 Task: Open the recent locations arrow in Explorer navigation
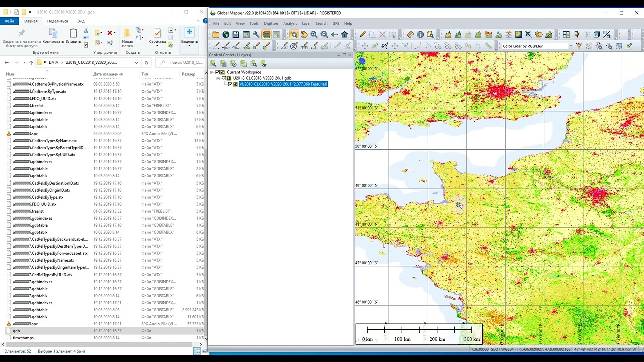[x=24, y=63]
